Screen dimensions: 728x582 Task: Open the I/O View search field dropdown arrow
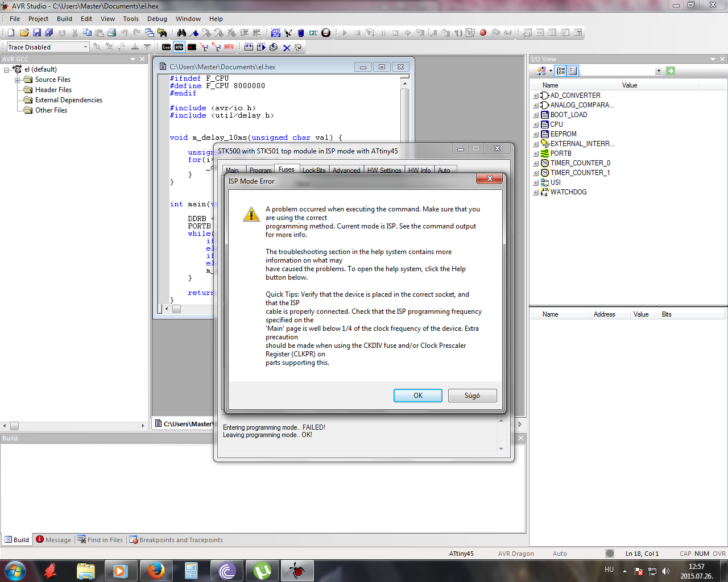pyautogui.click(x=659, y=71)
